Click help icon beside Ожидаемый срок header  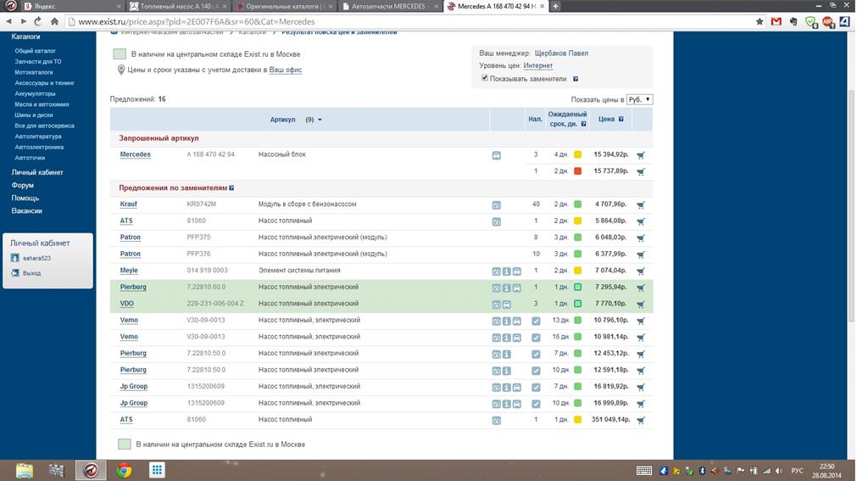583,124
